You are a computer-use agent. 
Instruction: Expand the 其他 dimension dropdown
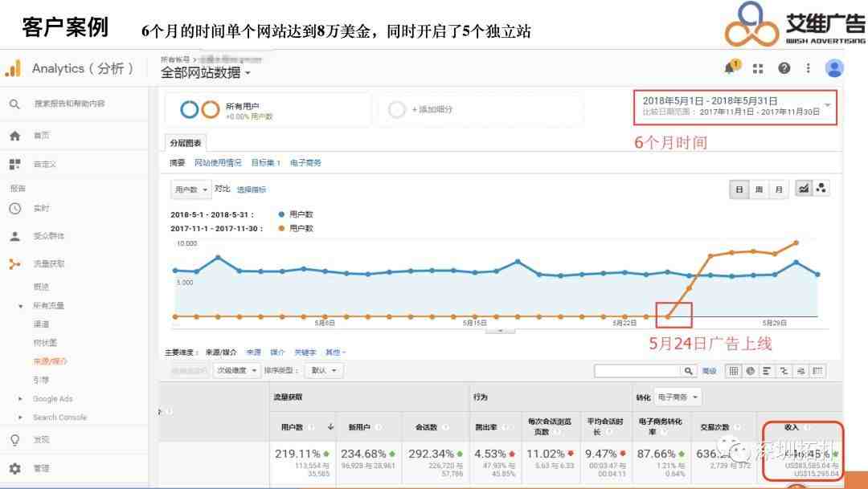tap(335, 352)
